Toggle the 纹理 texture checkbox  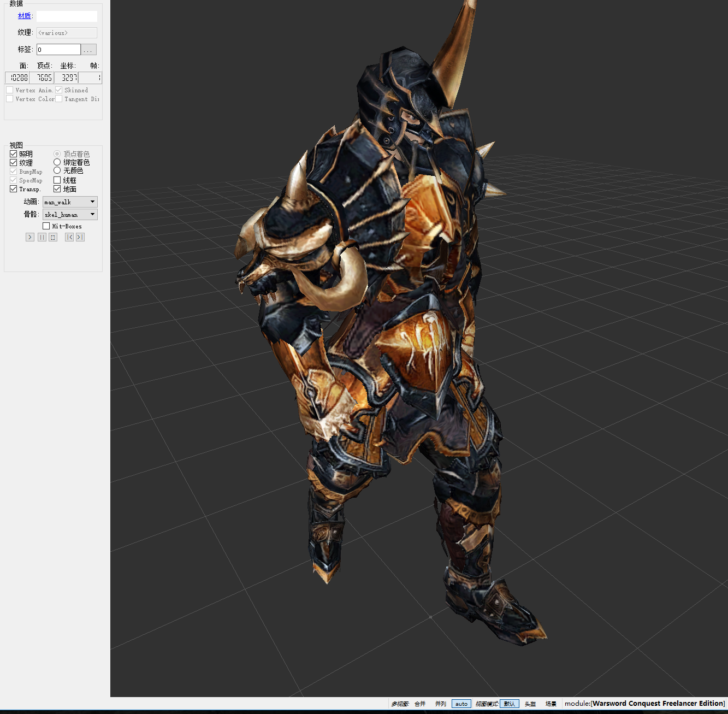13,163
